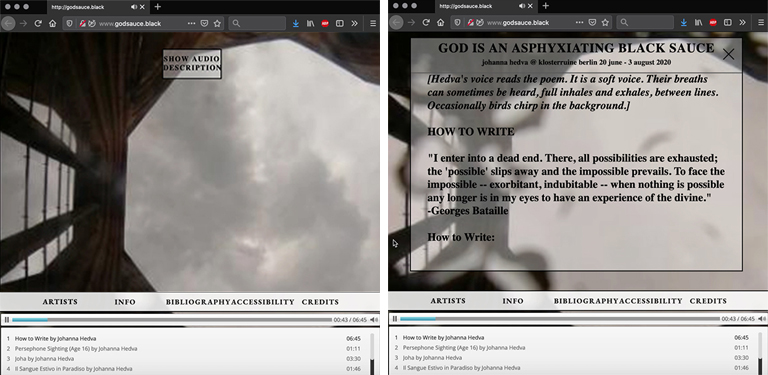The height and width of the screenshot is (375, 768).
Task: Click forward arrow in right browser window
Action: [411, 23]
